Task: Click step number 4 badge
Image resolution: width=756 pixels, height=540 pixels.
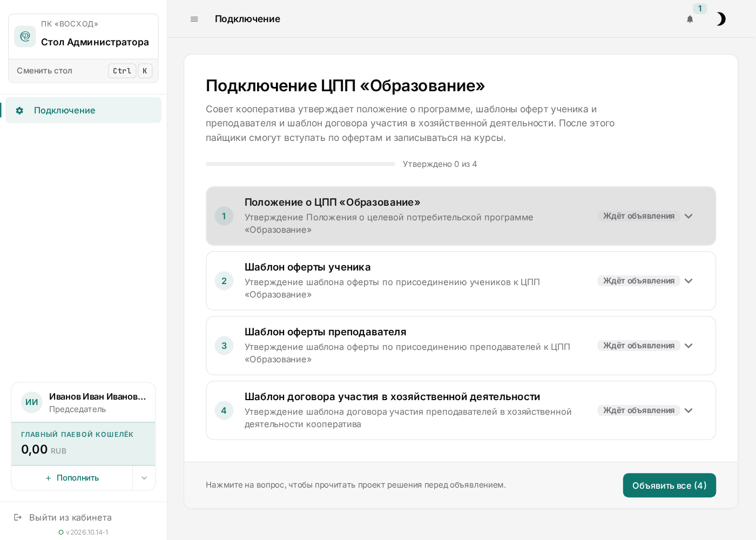Action: tap(224, 410)
